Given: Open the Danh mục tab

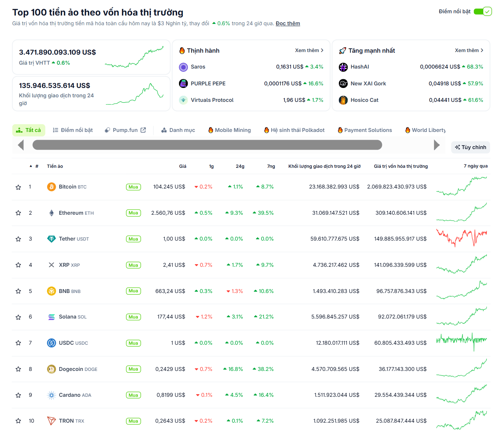Looking at the screenshot, I should [178, 130].
